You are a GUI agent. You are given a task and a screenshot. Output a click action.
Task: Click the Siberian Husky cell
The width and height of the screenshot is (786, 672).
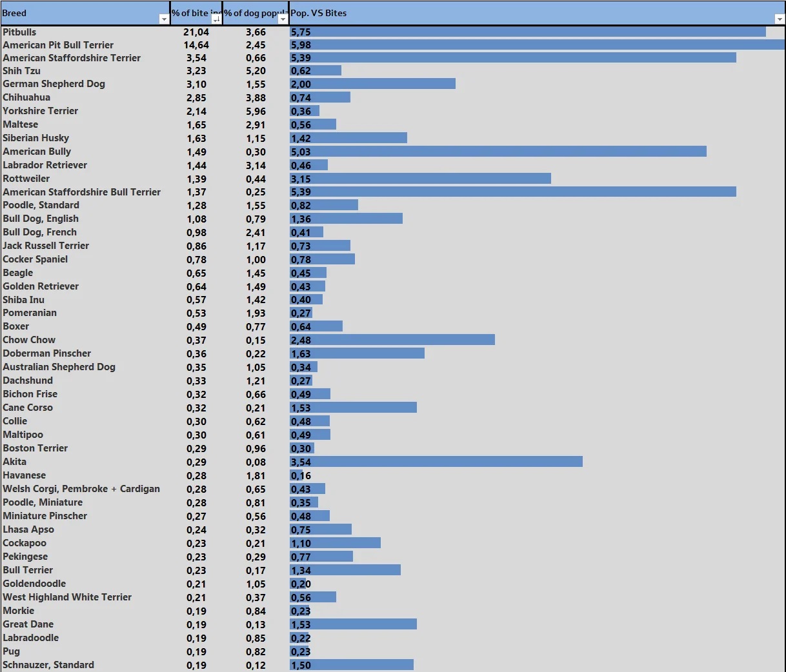point(35,138)
